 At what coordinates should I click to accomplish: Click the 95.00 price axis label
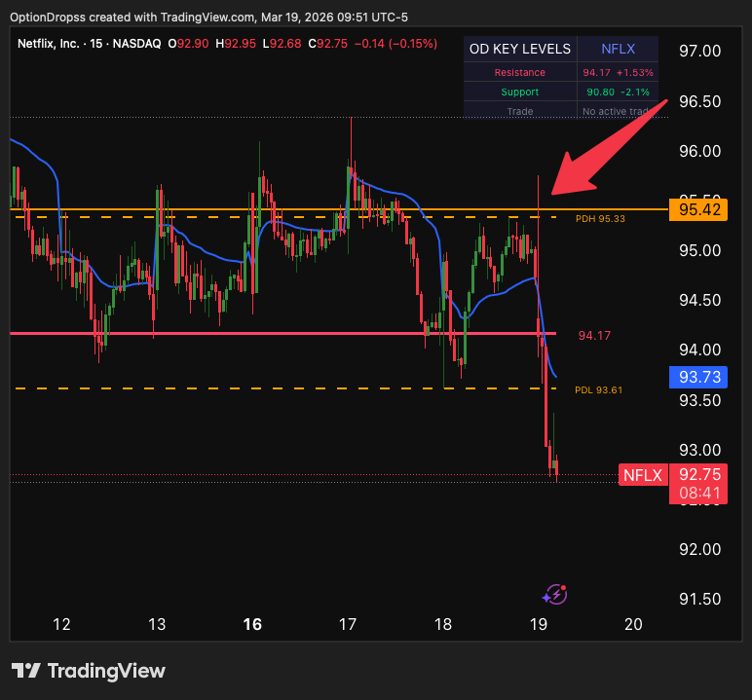point(699,251)
